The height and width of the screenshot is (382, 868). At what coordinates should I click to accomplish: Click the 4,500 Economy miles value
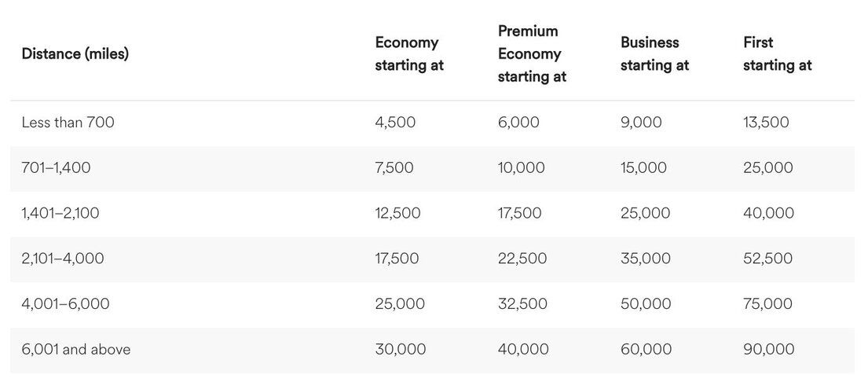pyautogui.click(x=395, y=123)
